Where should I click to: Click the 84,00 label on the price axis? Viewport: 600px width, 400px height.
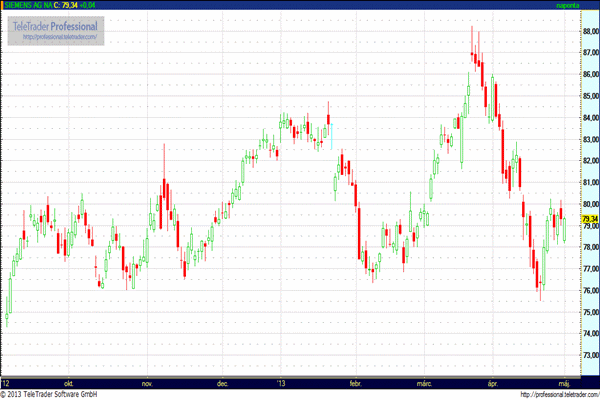pyautogui.click(x=589, y=118)
